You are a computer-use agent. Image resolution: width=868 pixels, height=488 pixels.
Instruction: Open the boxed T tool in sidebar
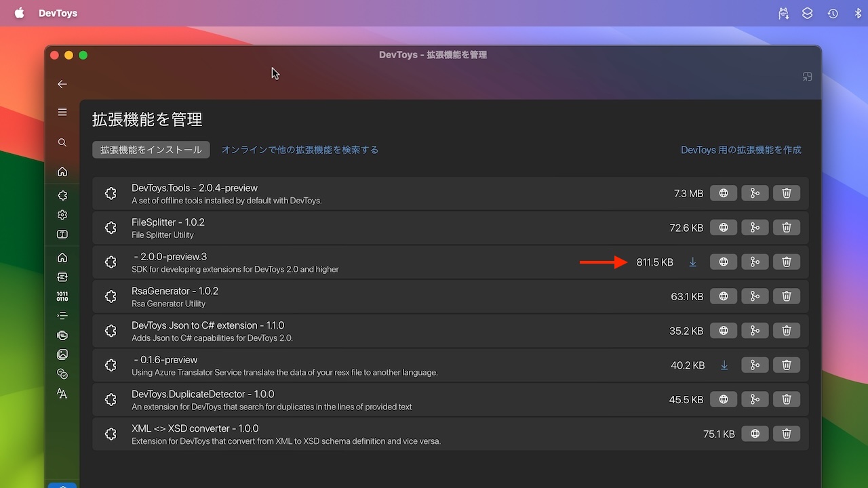coord(62,235)
